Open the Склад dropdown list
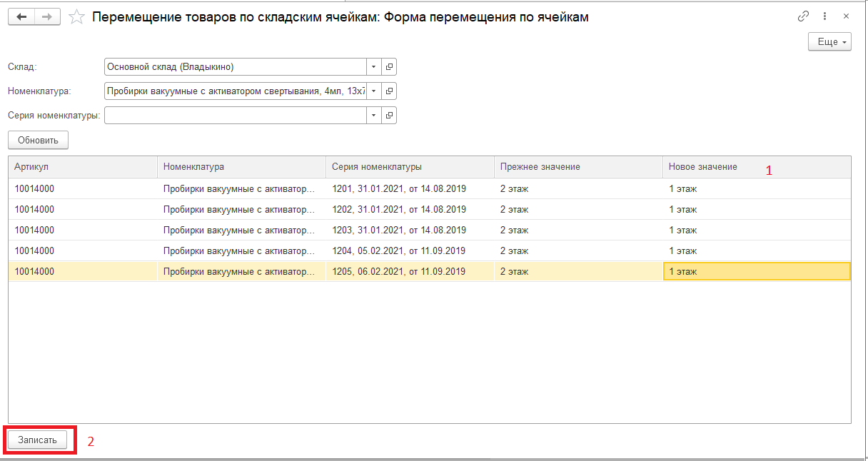Screen dimensions: 868x461 373,66
